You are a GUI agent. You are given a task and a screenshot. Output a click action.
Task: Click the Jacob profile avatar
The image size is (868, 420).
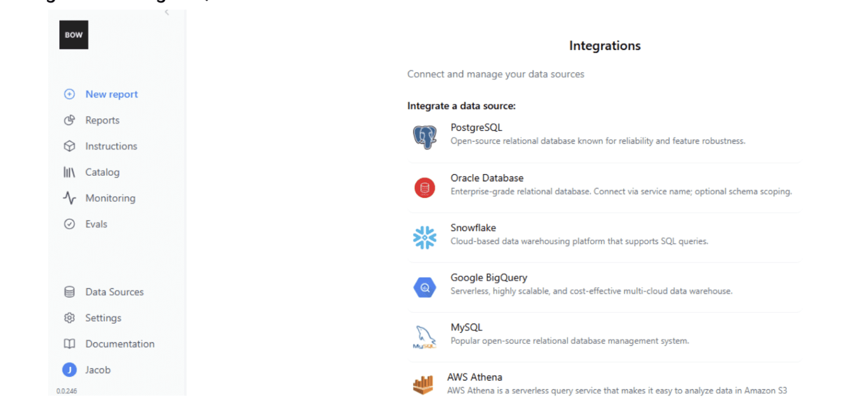[x=70, y=370]
